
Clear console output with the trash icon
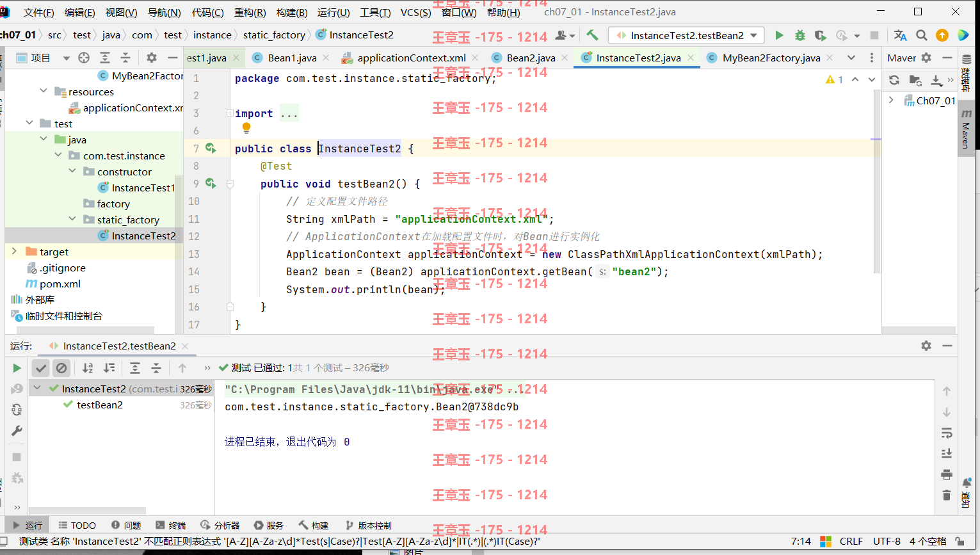point(947,495)
